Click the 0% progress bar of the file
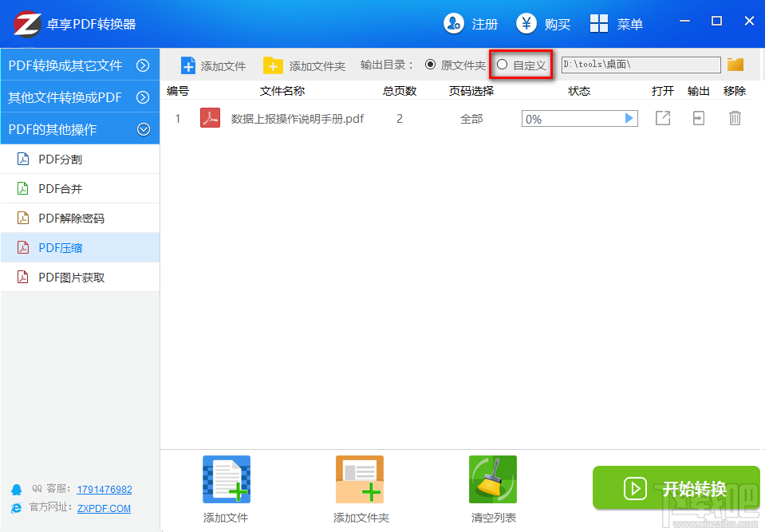Viewport: 765px width, 532px height. pos(580,119)
